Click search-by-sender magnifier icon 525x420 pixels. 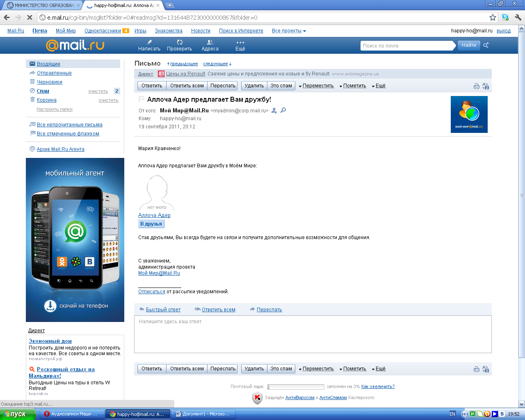(283, 110)
